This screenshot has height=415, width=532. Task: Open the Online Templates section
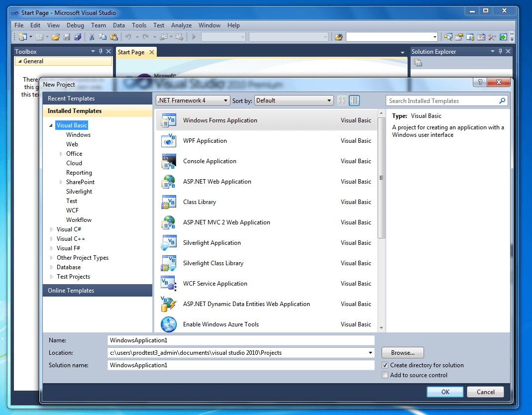point(98,291)
